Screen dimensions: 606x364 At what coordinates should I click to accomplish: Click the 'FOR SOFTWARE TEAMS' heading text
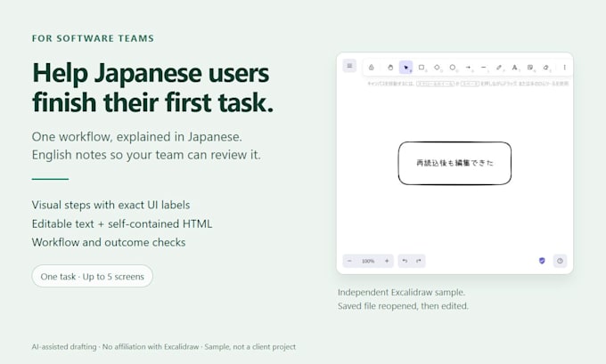93,38
